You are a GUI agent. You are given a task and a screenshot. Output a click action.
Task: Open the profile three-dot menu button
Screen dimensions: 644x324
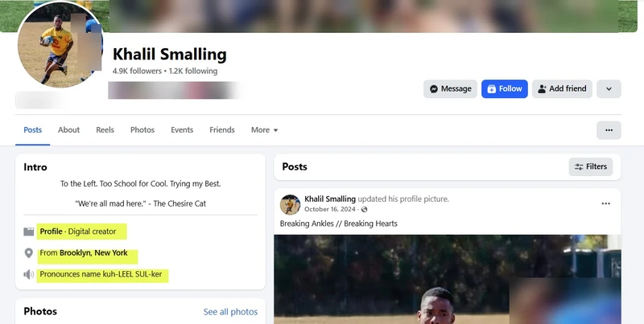point(609,130)
